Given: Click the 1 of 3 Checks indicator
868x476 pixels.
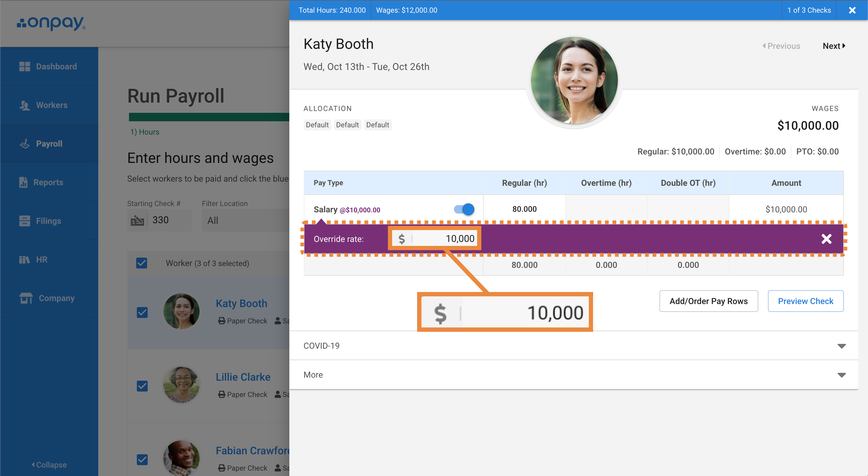Looking at the screenshot, I should click(x=809, y=10).
